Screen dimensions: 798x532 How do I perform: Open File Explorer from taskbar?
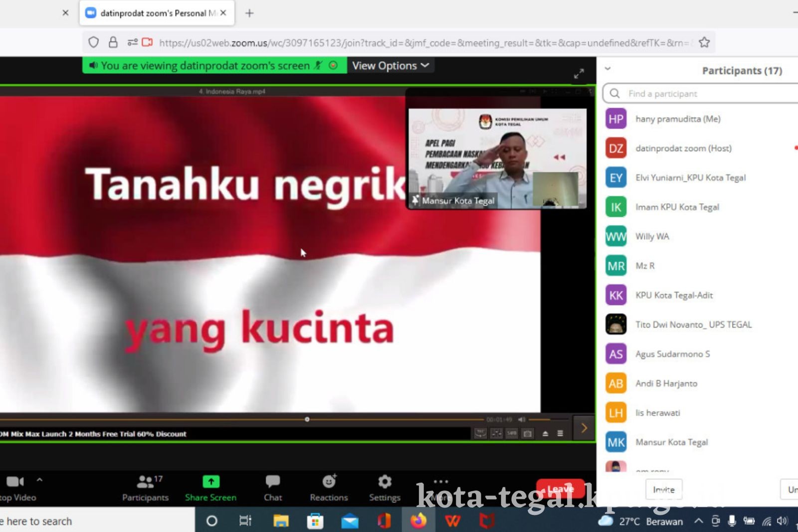(281, 521)
